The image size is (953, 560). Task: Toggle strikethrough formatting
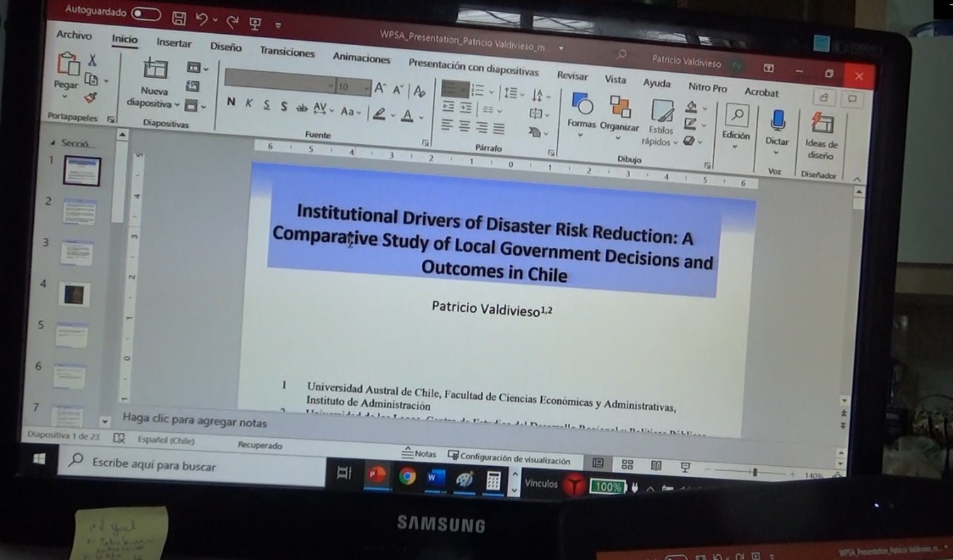pyautogui.click(x=302, y=108)
